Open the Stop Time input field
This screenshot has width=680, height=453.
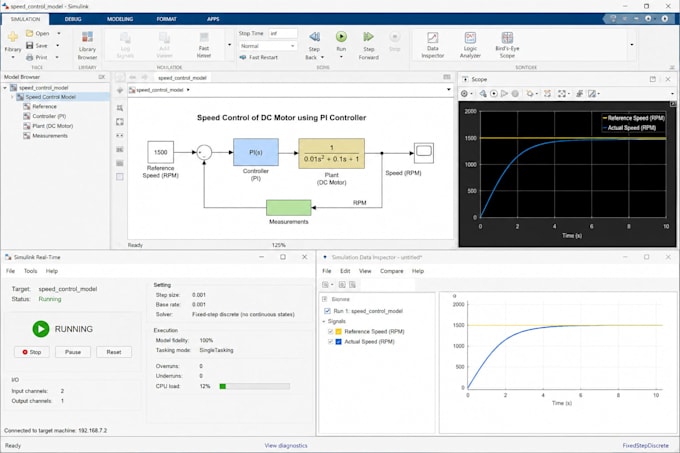283,33
